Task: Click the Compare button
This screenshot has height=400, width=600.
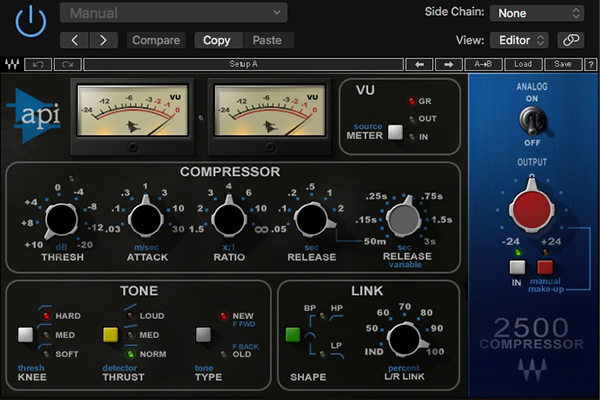Action: click(x=156, y=40)
